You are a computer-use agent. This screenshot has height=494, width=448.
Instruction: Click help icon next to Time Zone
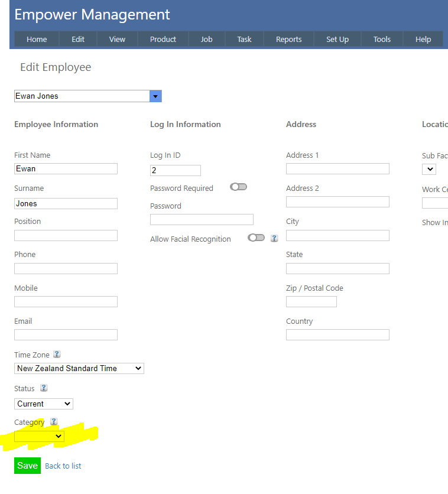(57, 355)
